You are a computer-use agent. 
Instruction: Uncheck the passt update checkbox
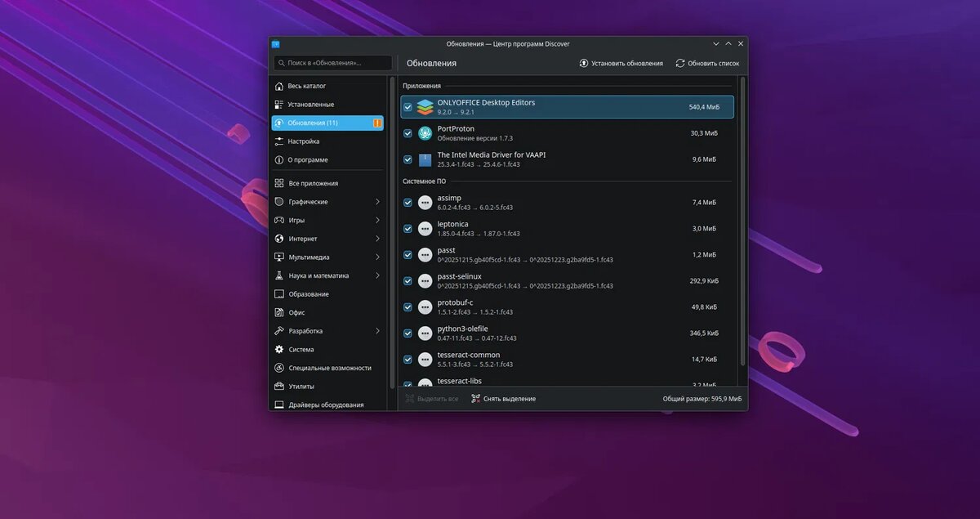tap(408, 254)
